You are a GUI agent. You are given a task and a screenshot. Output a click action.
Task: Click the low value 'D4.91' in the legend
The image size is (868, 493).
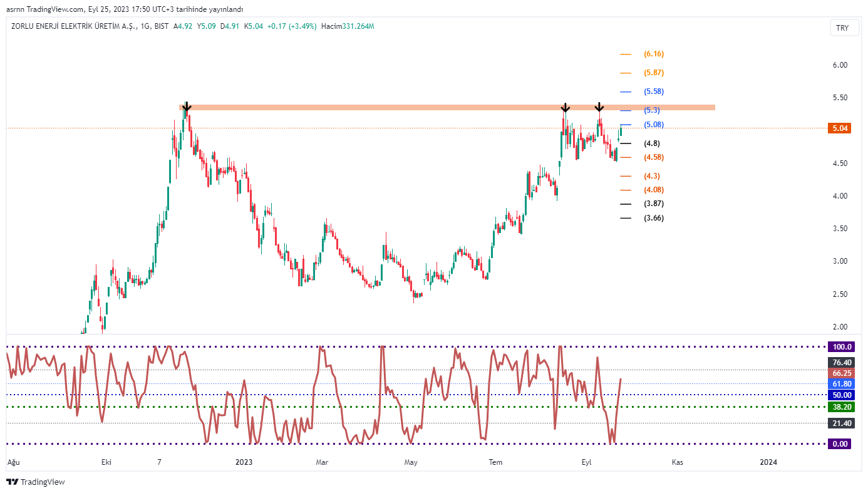[231, 26]
